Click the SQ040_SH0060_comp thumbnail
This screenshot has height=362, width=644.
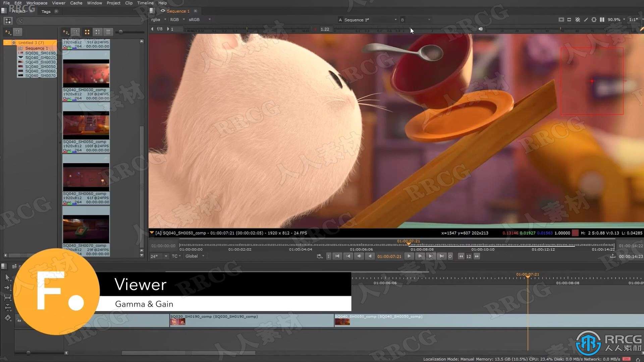point(86,177)
